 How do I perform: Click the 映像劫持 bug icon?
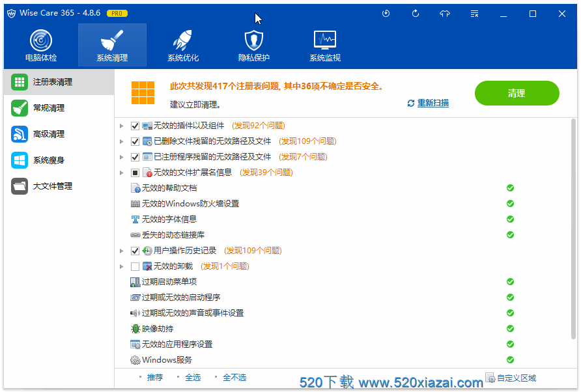[x=135, y=329]
